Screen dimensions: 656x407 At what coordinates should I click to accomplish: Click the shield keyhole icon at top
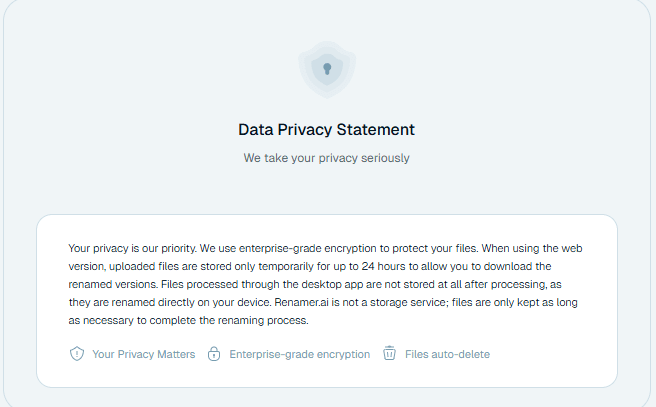coord(327,68)
